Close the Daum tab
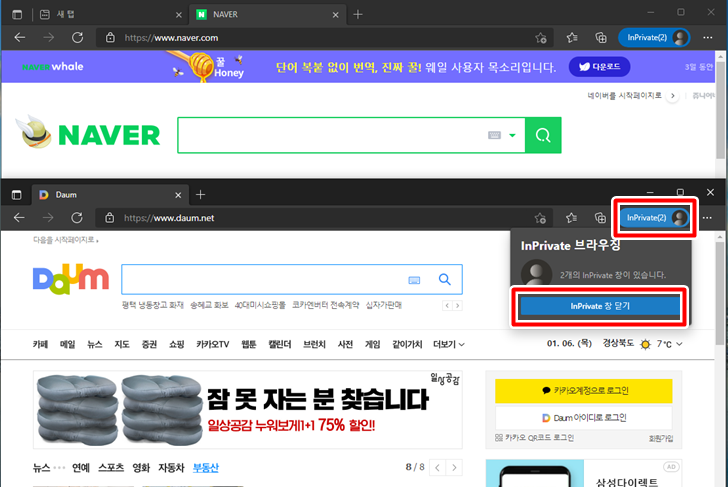The width and height of the screenshot is (728, 487). (x=178, y=195)
